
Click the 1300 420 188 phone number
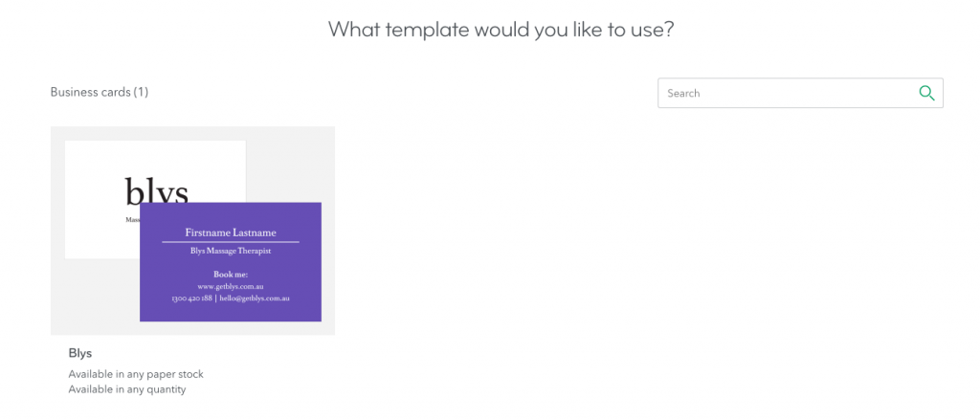(x=191, y=298)
